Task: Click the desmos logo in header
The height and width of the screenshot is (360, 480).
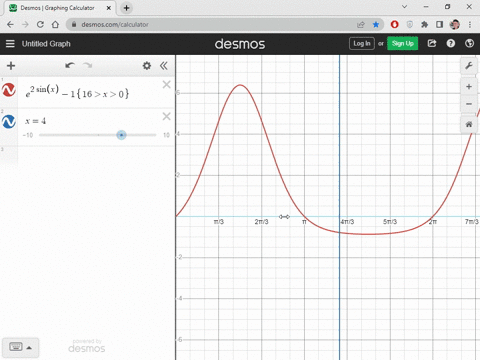Action: click(240, 44)
